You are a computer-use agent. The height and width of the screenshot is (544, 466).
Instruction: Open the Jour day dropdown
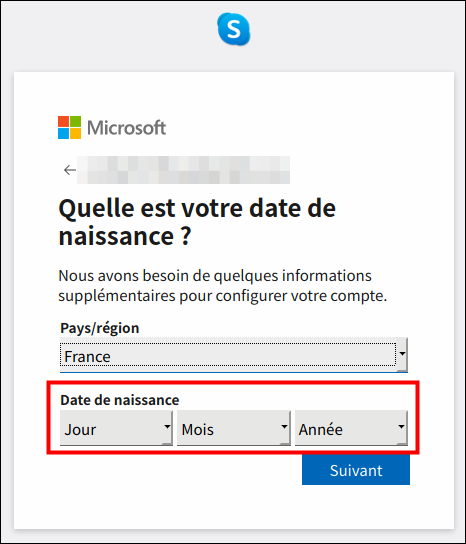pos(116,428)
